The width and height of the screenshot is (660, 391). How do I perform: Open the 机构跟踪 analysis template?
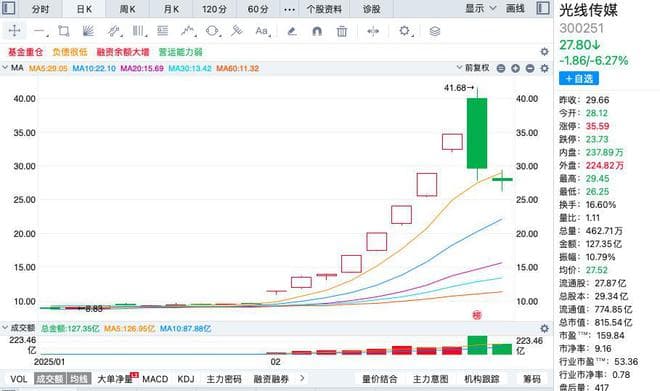[482, 379]
